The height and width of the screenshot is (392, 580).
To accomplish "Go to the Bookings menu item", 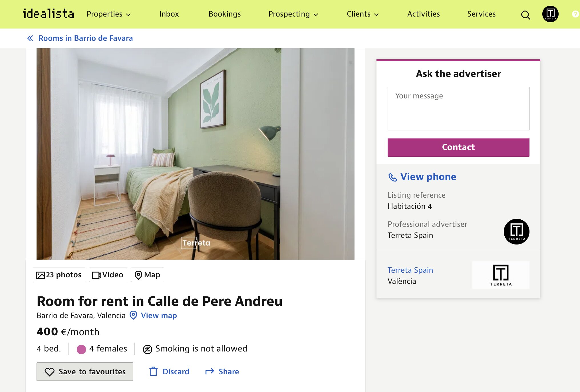I will [x=225, y=14].
